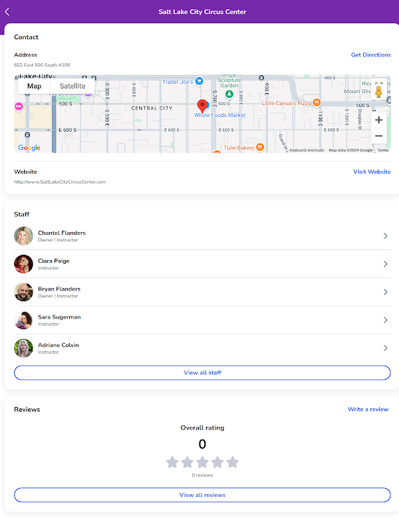Image resolution: width=399 pixels, height=532 pixels.
Task: Open map Terms link
Action: pos(383,150)
